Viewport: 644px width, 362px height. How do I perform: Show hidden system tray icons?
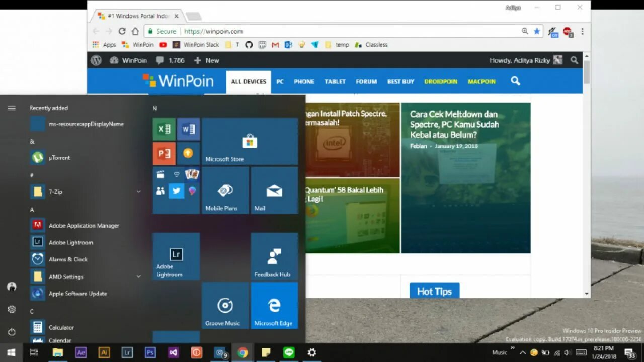pos(522,352)
